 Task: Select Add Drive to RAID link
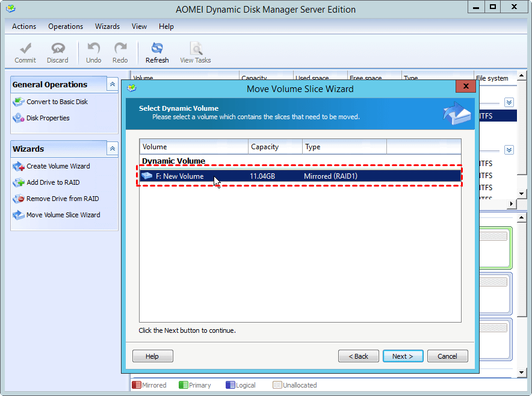[53, 182]
